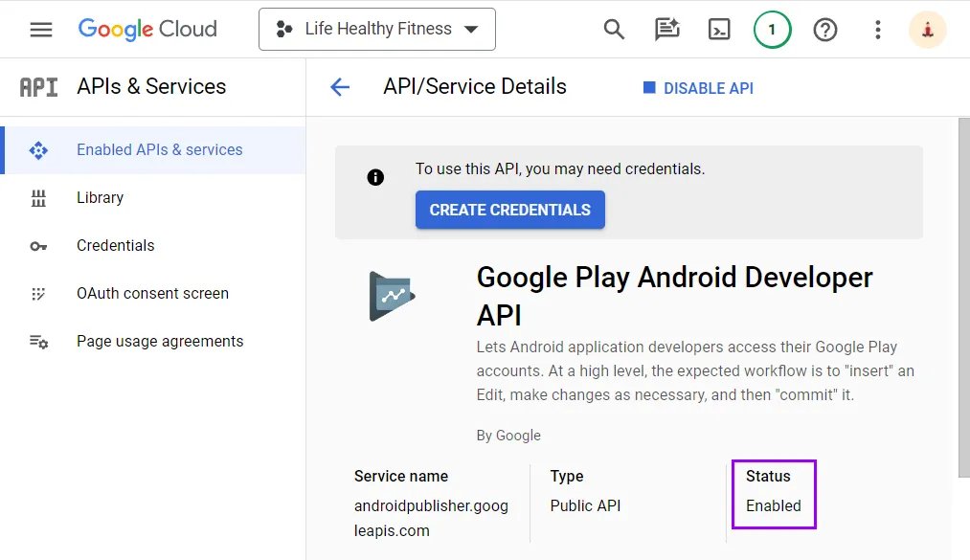Screen dimensions: 970x560
Task: Open the hamburger navigation menu
Action: (41, 30)
